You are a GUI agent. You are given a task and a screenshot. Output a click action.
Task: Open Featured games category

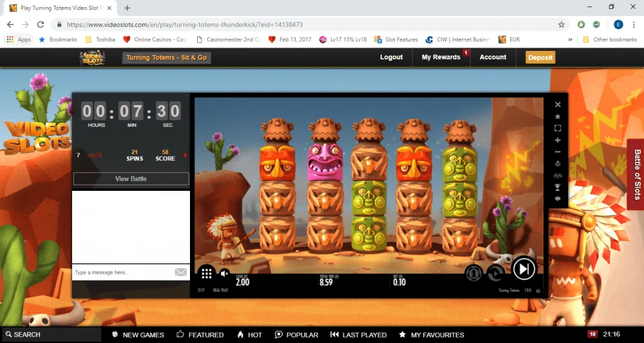point(200,335)
